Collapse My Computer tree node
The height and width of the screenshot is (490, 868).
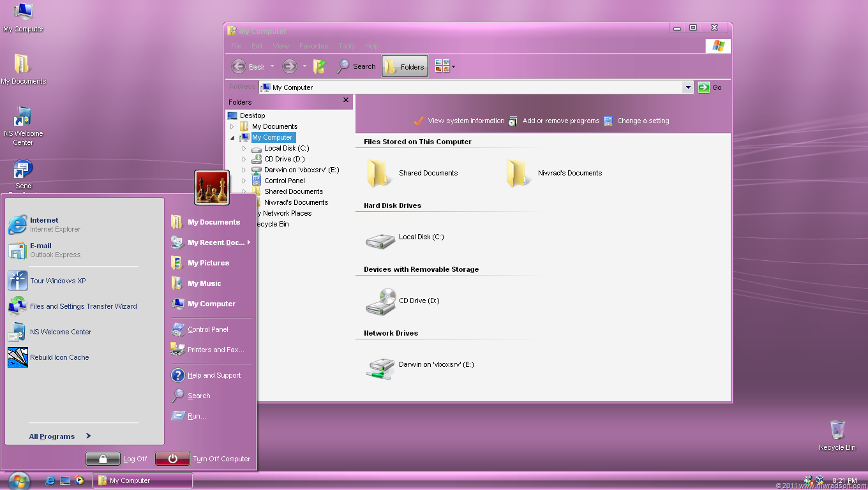(x=232, y=137)
